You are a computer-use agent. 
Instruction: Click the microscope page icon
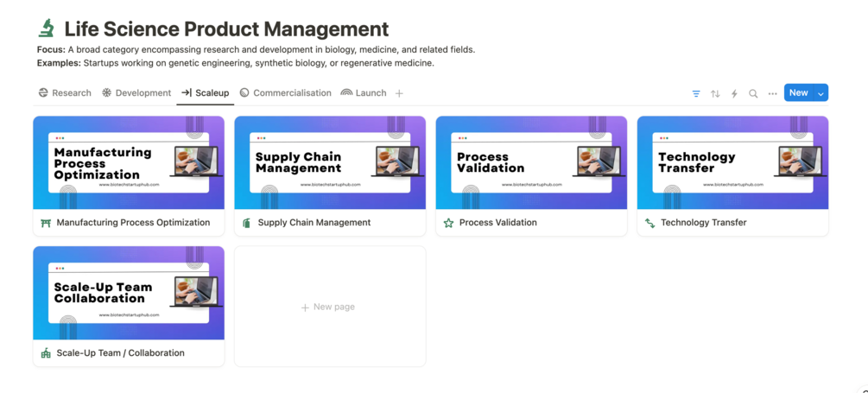(47, 29)
